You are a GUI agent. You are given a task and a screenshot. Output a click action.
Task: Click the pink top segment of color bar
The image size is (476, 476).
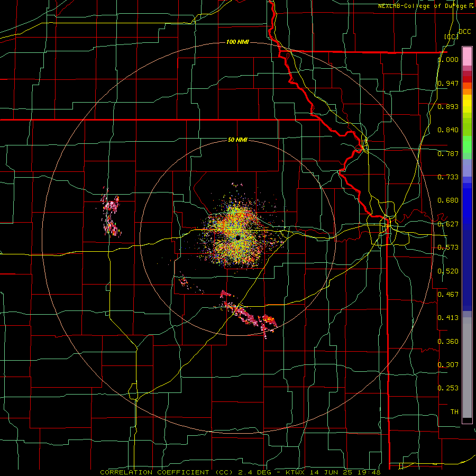467,57
